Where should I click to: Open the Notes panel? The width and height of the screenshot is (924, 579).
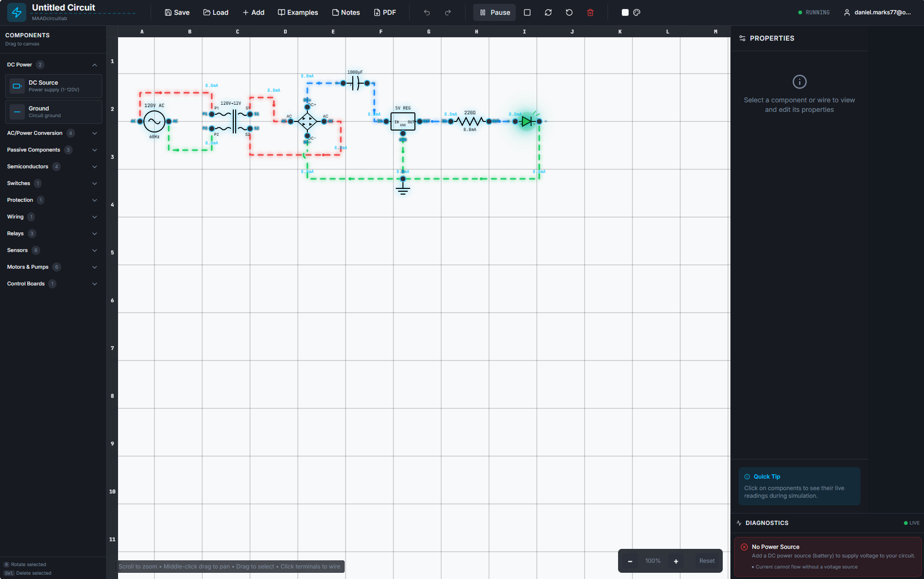[x=346, y=12]
